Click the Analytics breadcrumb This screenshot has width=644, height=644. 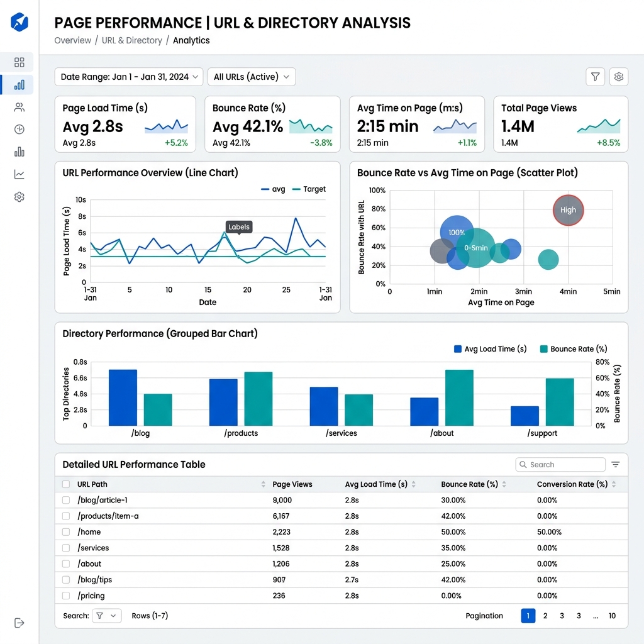pos(191,40)
